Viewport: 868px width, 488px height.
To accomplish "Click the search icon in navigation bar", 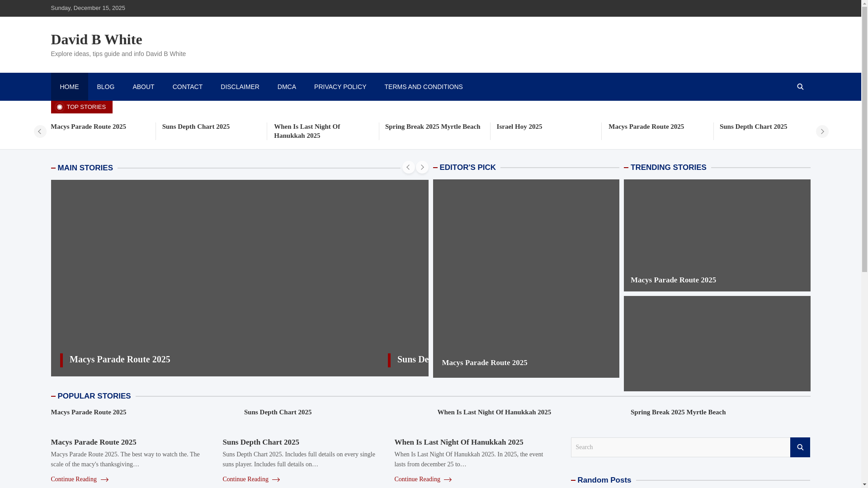I will tap(800, 87).
